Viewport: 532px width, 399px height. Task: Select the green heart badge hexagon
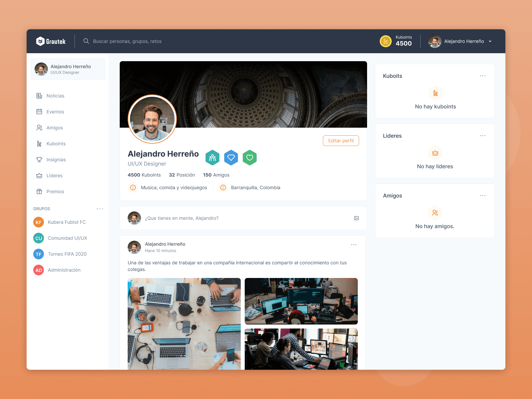(250, 158)
